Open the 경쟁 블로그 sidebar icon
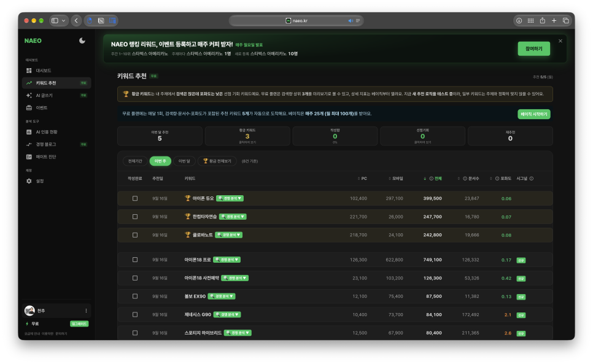The image size is (593, 364). point(29,144)
